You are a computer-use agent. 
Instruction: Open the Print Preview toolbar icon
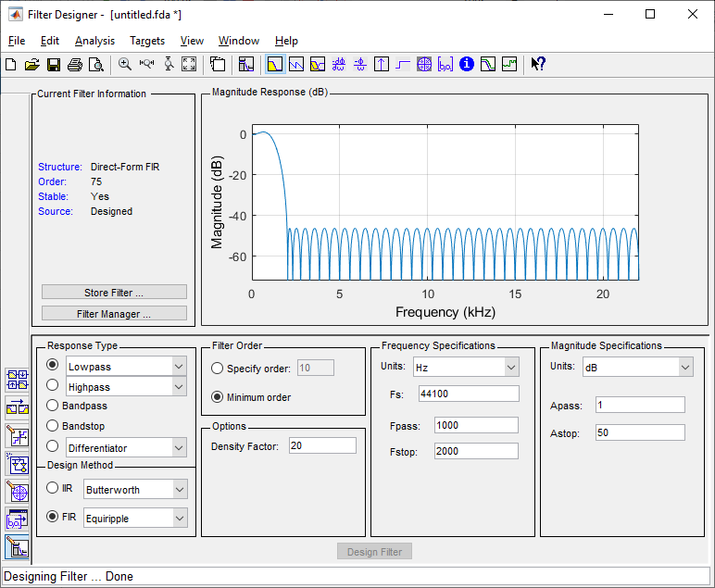(x=97, y=65)
